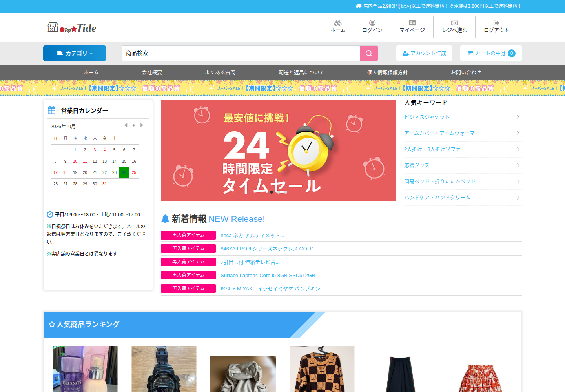Viewport: 565px width, 392px height.
Task: Select the highlighted date 24 in calendar
Action: click(x=124, y=172)
